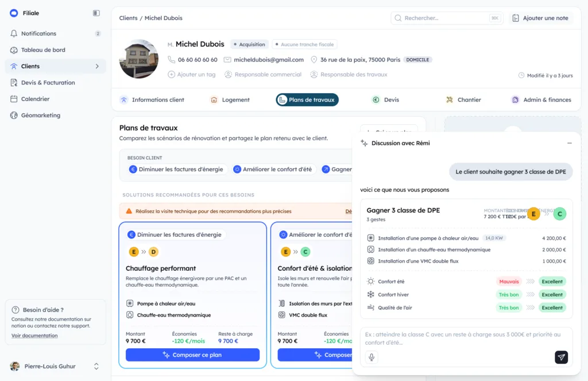This screenshot has height=381, width=588.
Task: Send the message with paper plane icon
Action: 561,357
